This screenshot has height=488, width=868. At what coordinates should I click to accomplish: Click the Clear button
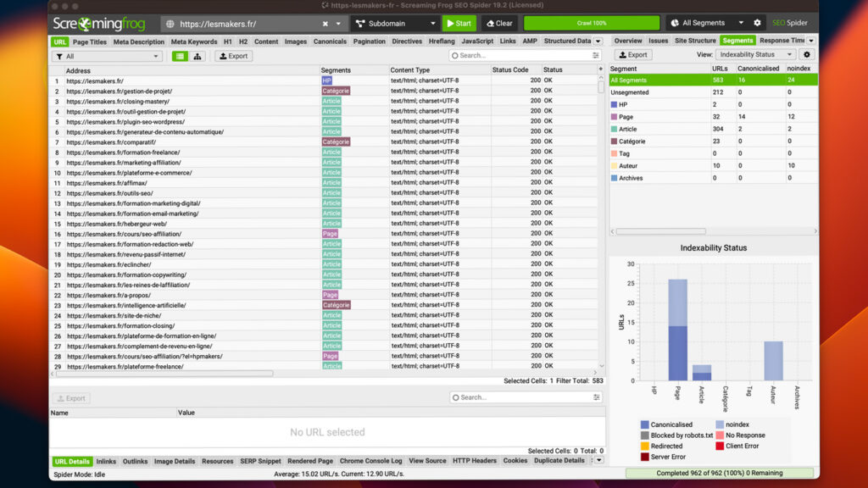click(499, 23)
